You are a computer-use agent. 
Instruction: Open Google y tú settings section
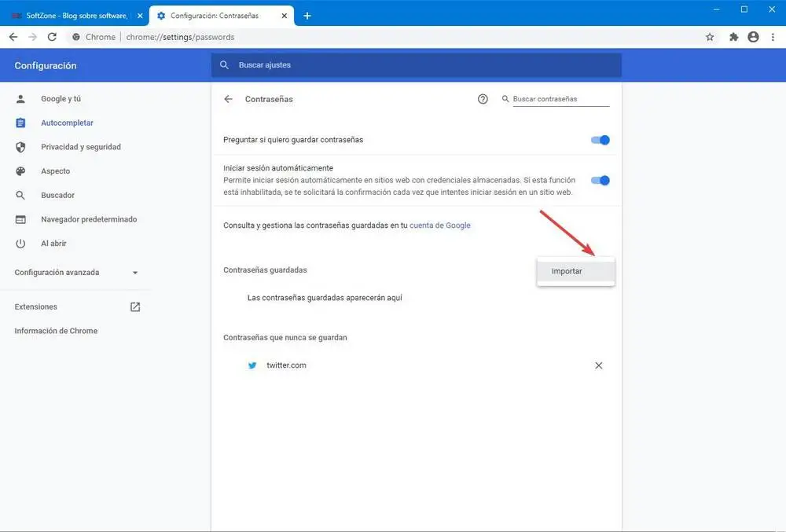tap(61, 99)
